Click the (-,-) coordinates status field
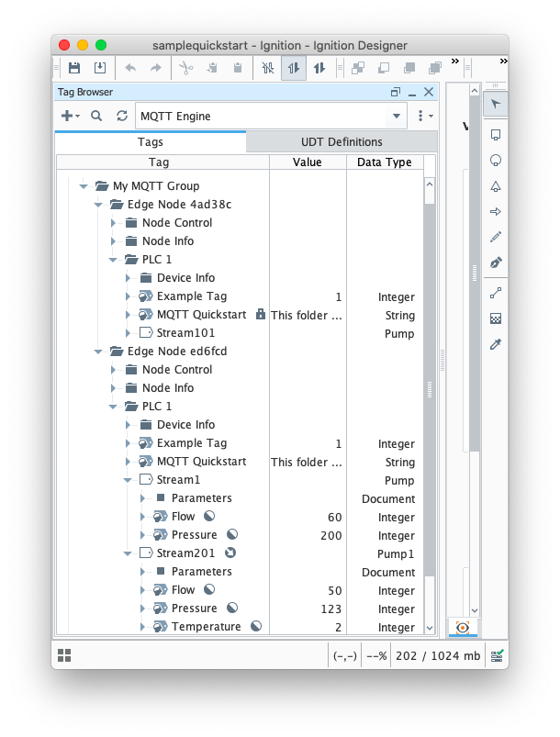This screenshot has height=737, width=560. 344,655
